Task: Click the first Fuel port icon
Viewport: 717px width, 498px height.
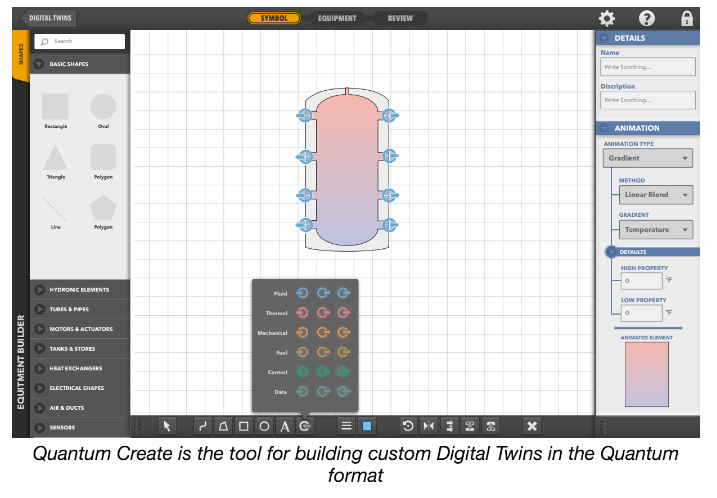Action: (302, 352)
